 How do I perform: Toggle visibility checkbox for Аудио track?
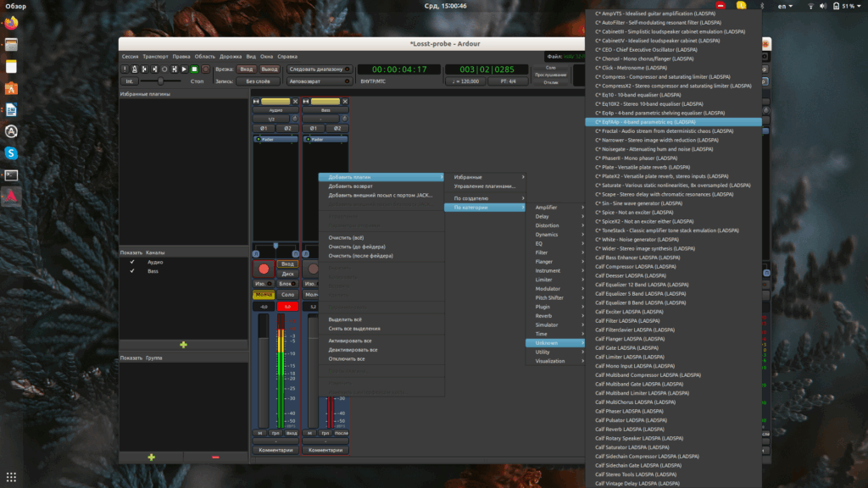click(x=131, y=262)
